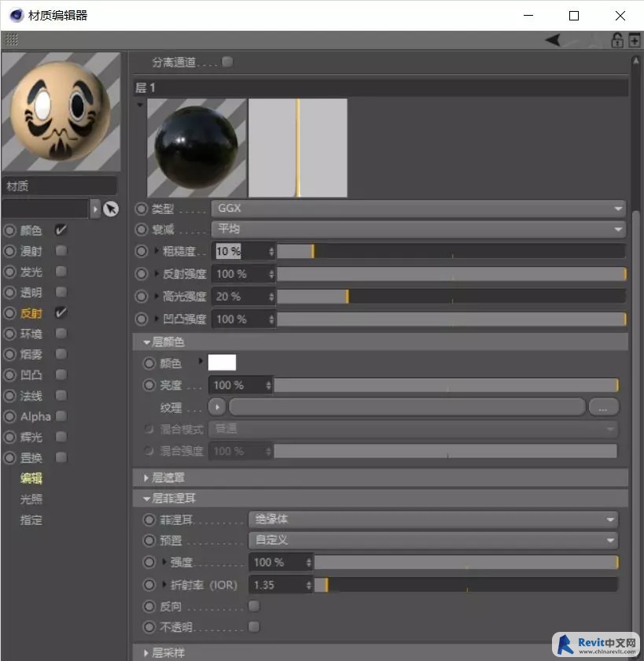Screen dimensions: 644x661
Task: Enable the 分离通道 checkbox
Action: coord(227,62)
